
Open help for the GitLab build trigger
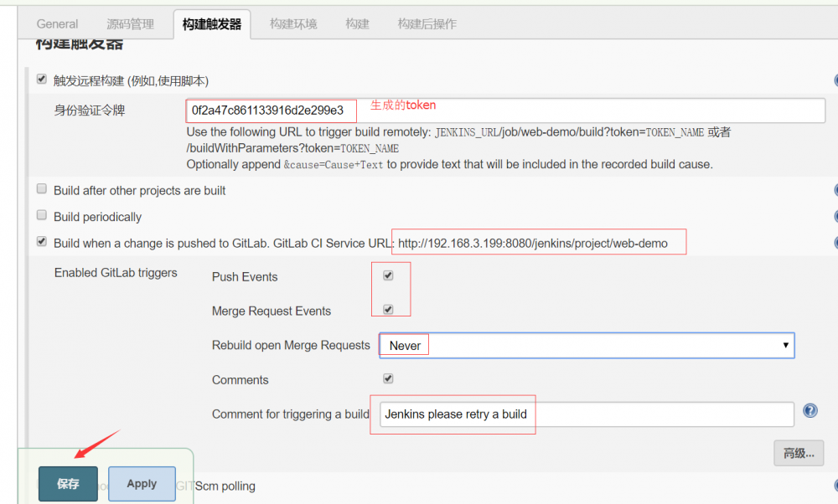click(x=835, y=242)
